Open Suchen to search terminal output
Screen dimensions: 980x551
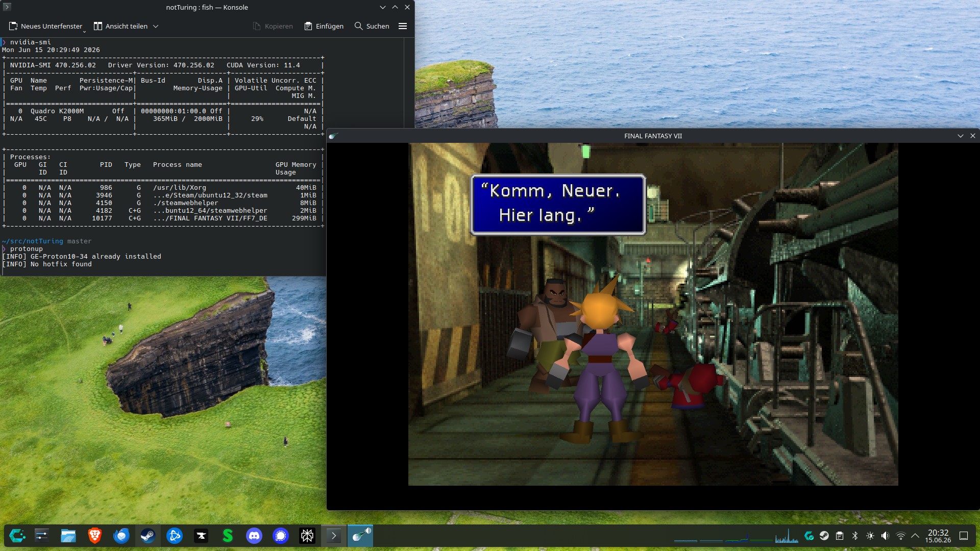click(x=372, y=26)
